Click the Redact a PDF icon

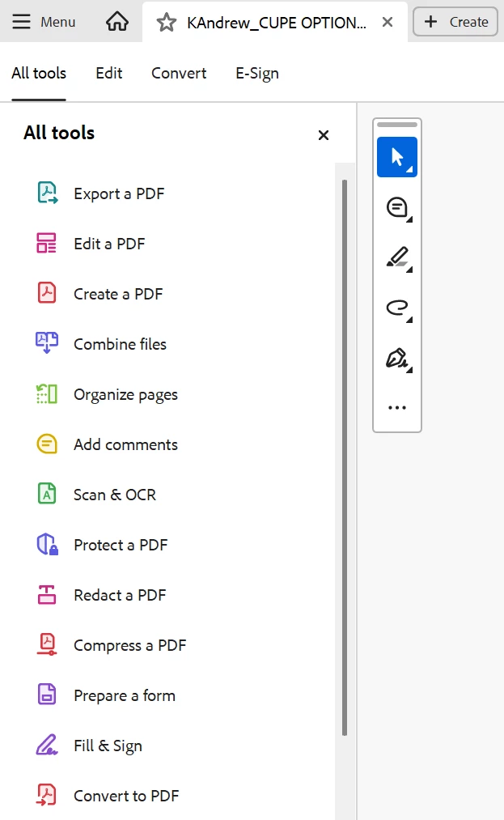(x=47, y=595)
